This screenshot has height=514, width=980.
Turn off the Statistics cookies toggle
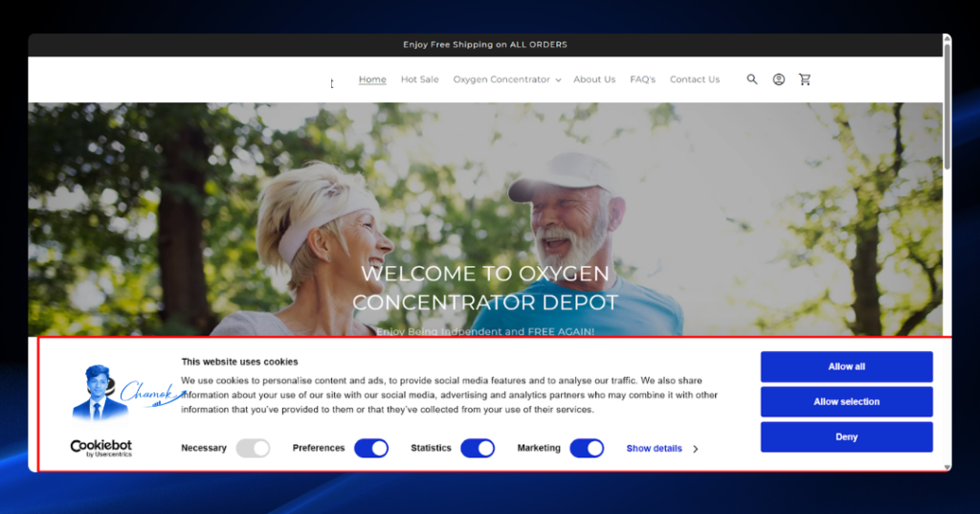478,448
